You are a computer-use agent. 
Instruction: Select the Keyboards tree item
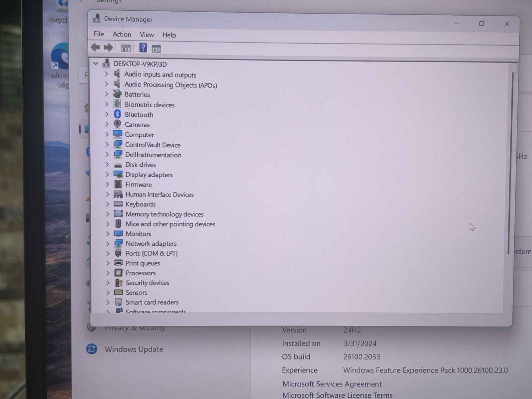[x=140, y=204]
